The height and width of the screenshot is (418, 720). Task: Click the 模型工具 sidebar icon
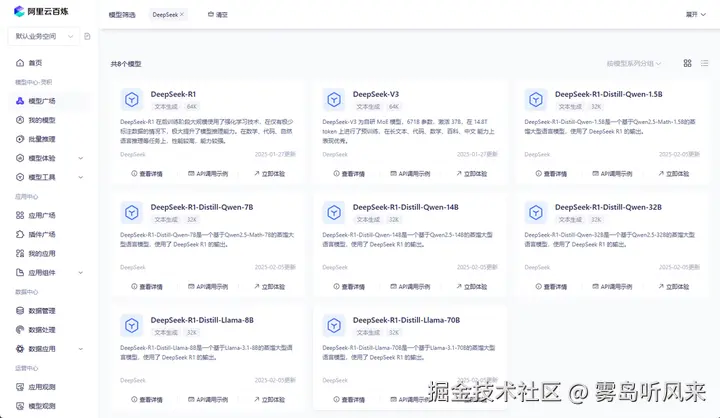pyautogui.click(x=20, y=177)
